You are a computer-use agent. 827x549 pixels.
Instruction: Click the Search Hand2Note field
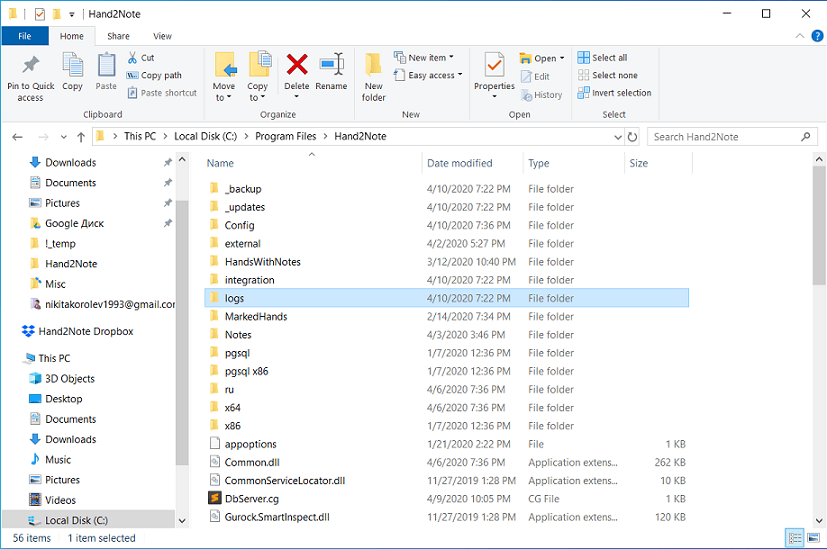[x=732, y=137]
